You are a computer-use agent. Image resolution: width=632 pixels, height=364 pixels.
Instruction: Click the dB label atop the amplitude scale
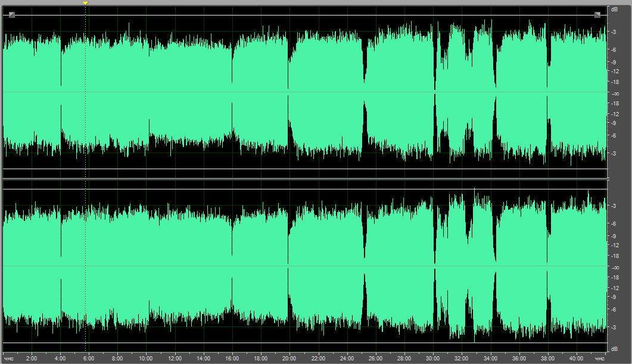tap(613, 10)
